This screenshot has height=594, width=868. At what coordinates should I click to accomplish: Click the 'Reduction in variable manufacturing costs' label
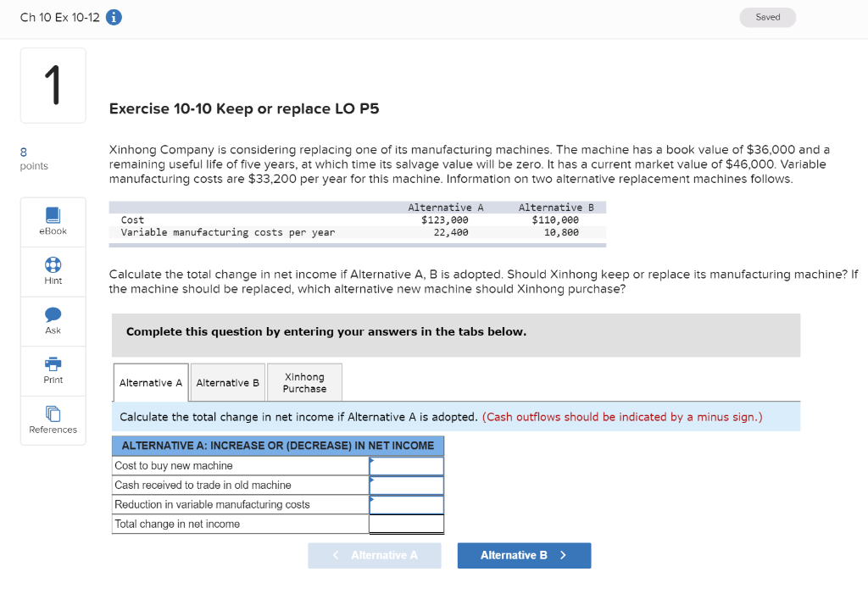pos(212,504)
